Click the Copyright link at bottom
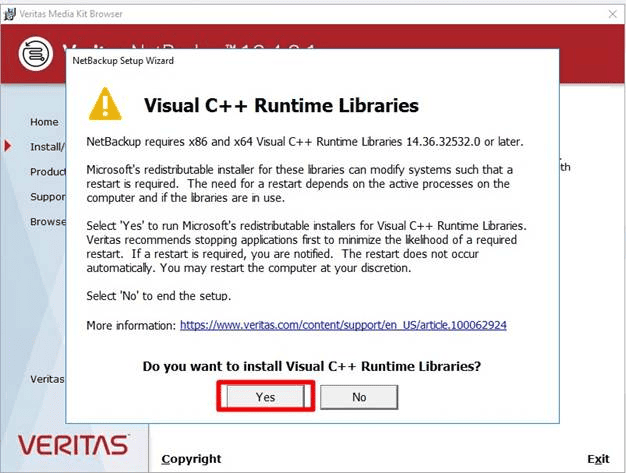This screenshot has height=473, width=626. click(x=191, y=459)
